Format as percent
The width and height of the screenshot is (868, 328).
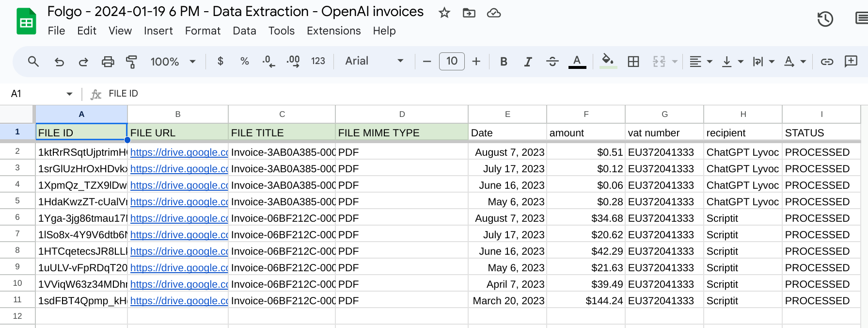(x=244, y=61)
